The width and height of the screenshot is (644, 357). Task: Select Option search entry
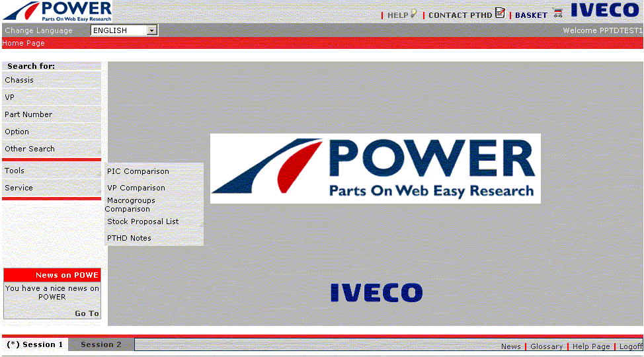(x=52, y=132)
